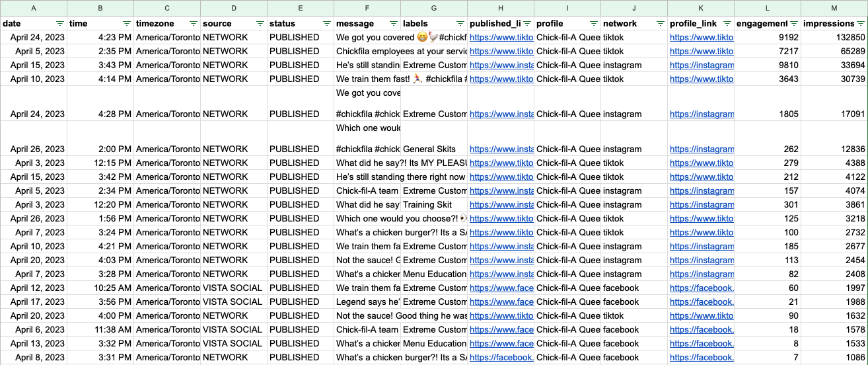Open the labels column filter icon
The image size is (868, 365).
point(460,23)
